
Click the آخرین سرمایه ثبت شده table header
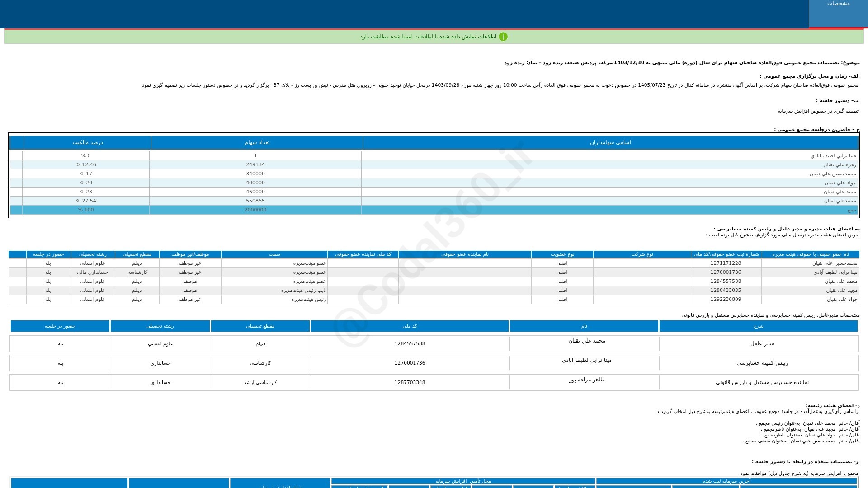point(726,481)
